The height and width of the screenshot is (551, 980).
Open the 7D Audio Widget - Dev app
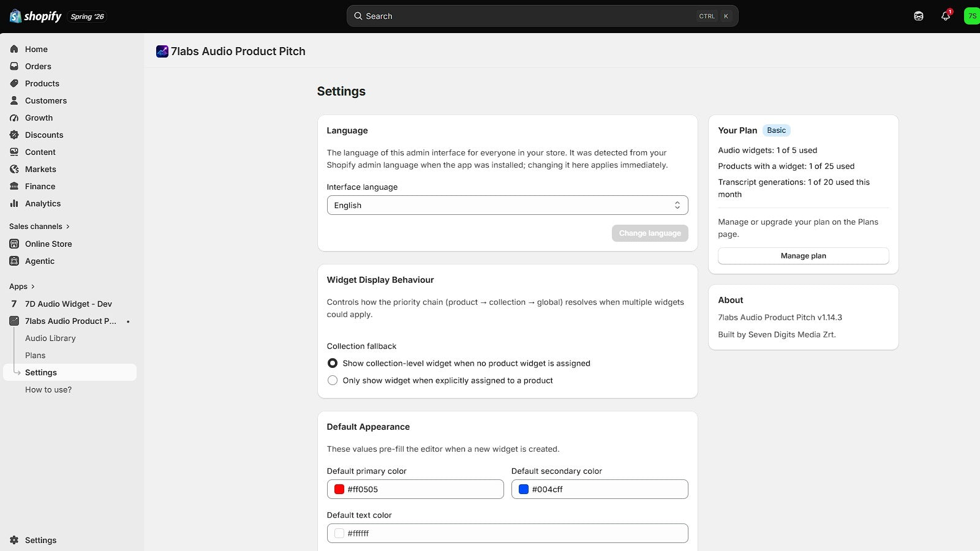click(69, 304)
